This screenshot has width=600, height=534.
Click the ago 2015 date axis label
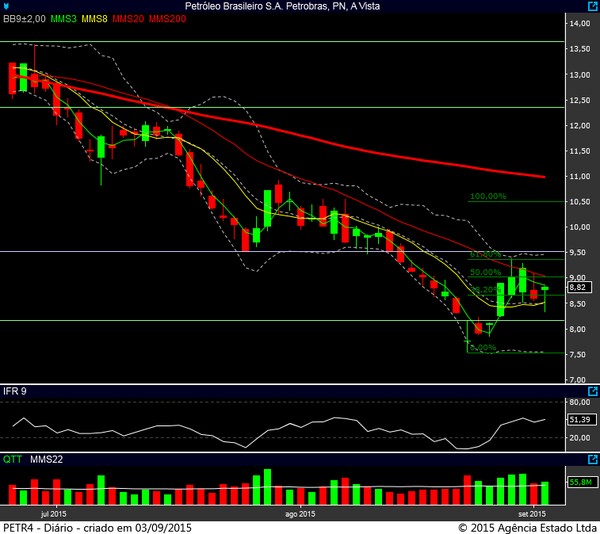[300, 514]
